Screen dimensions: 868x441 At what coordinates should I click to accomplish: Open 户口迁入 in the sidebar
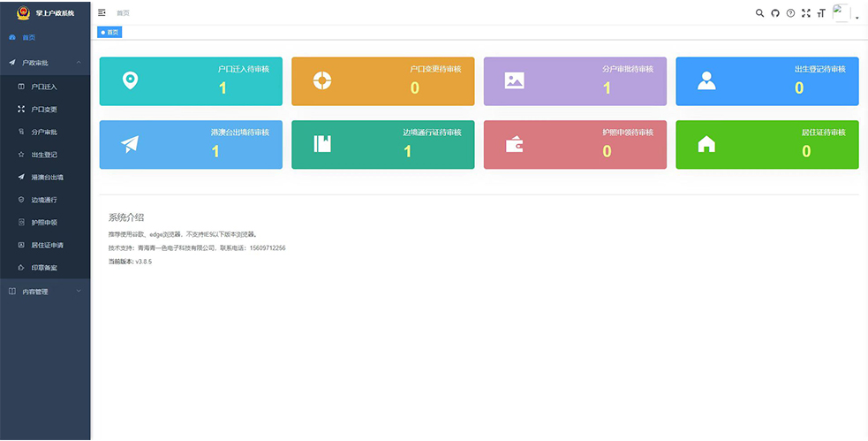coord(44,87)
